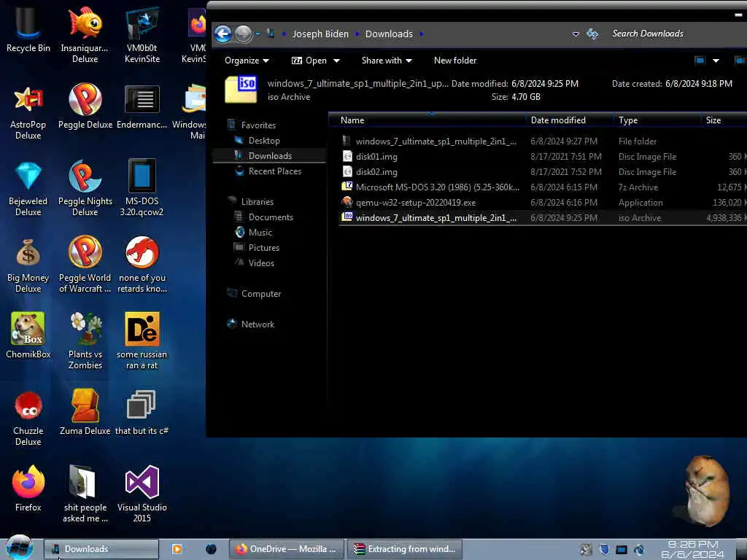Select the Microsoft MS-DOS 3.20 7z archive

[x=543, y=187]
